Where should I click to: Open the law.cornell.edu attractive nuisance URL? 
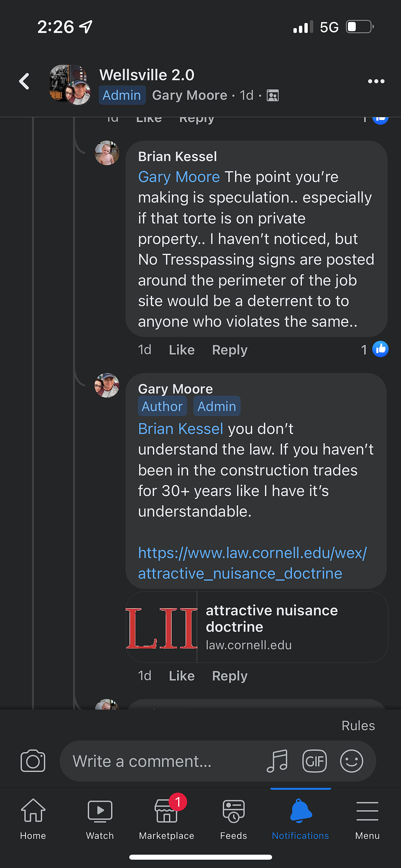point(252,563)
